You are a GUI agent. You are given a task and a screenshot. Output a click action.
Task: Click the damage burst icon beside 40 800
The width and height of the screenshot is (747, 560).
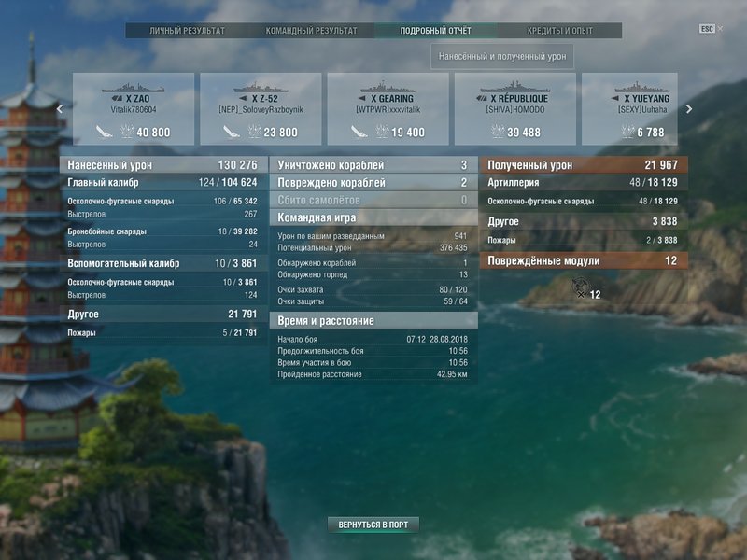pos(127,132)
